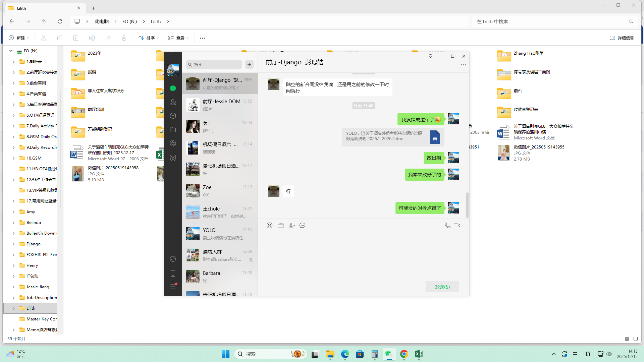Open WeChat Moments aperture icon
Viewport: 644px width, 362px height.
173,143
